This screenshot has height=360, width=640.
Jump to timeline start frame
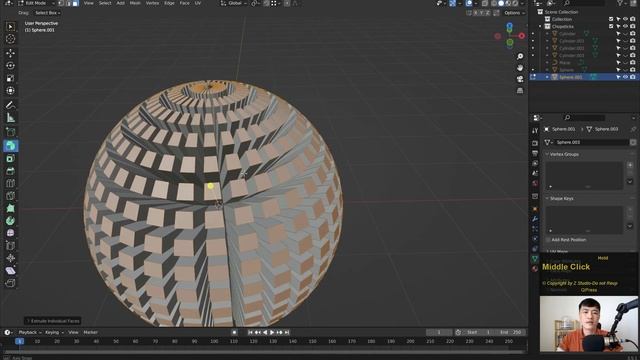tap(250, 333)
